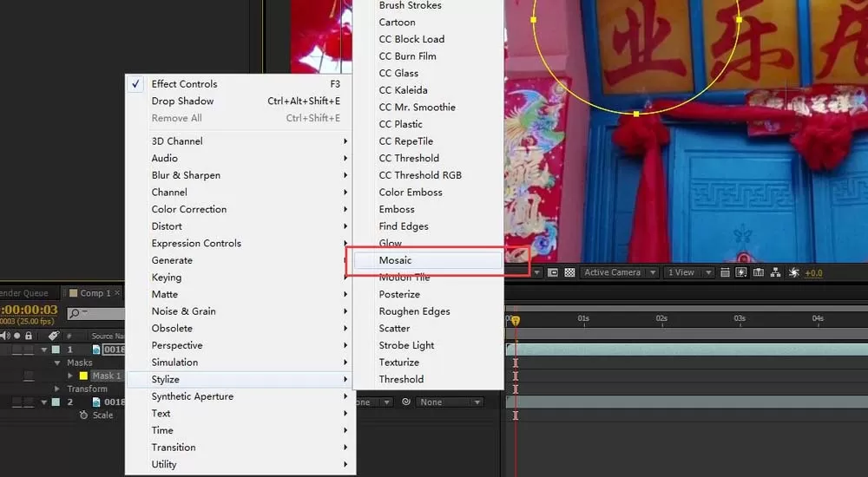Click the Timeline button icon in viewer
The width and height of the screenshot is (868, 477).
coord(759,272)
